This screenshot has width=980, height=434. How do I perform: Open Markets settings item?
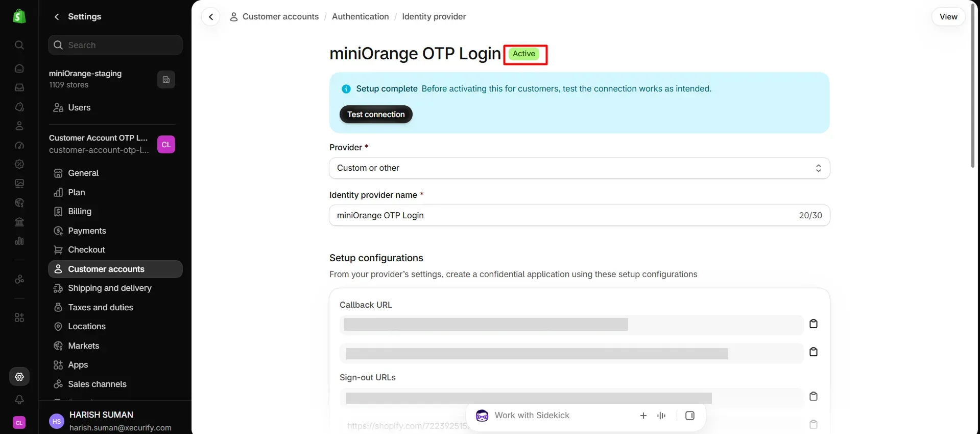point(115,346)
